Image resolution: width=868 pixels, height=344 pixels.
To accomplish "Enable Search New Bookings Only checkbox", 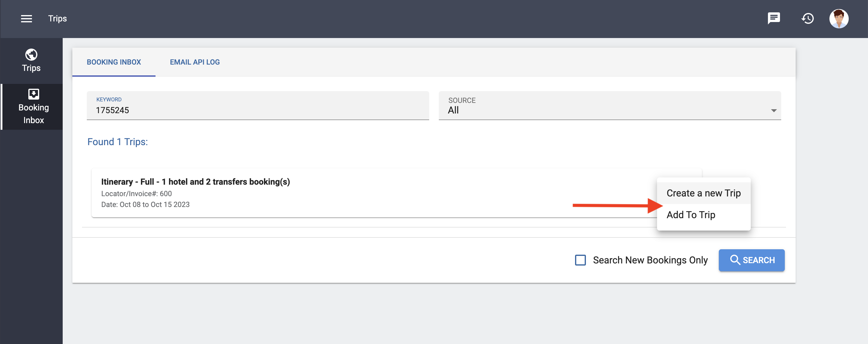I will click(x=580, y=260).
